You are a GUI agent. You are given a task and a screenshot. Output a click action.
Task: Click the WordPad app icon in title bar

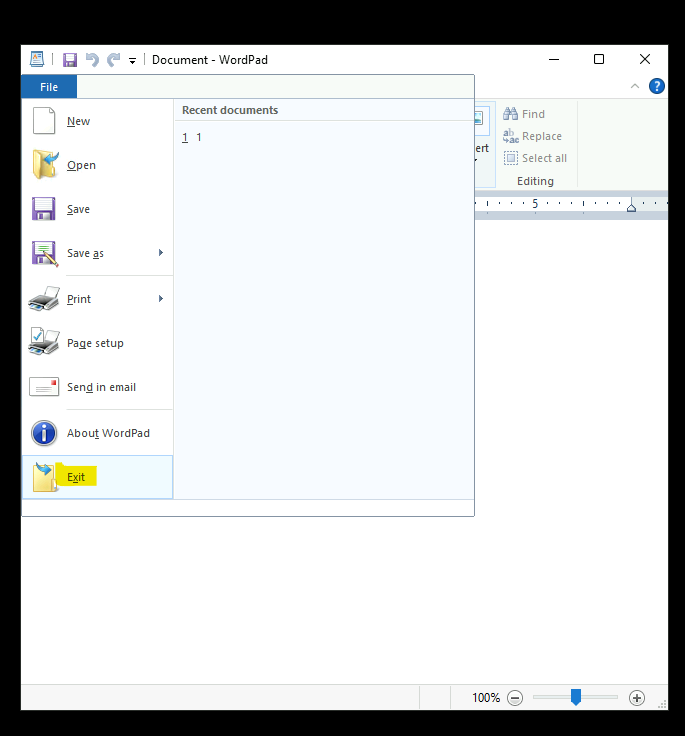[37, 60]
